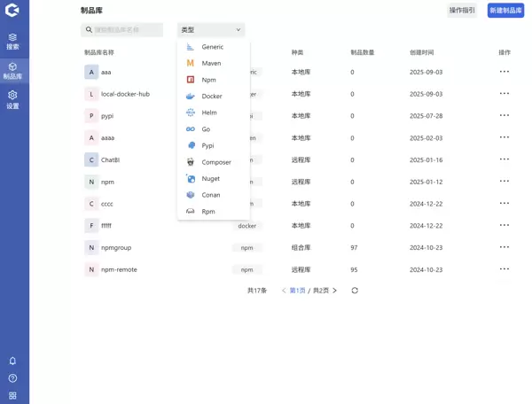
Task: Select the Composer type option
Action: pos(215,162)
